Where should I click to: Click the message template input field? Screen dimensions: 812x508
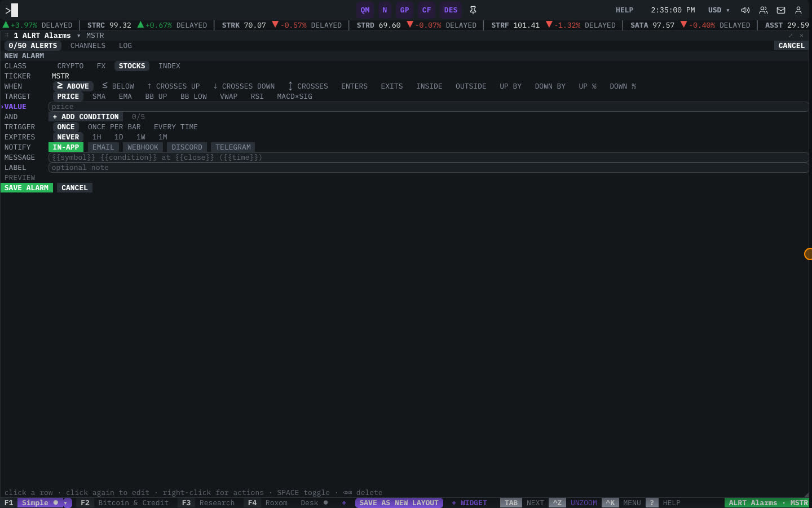pyautogui.click(x=429, y=157)
